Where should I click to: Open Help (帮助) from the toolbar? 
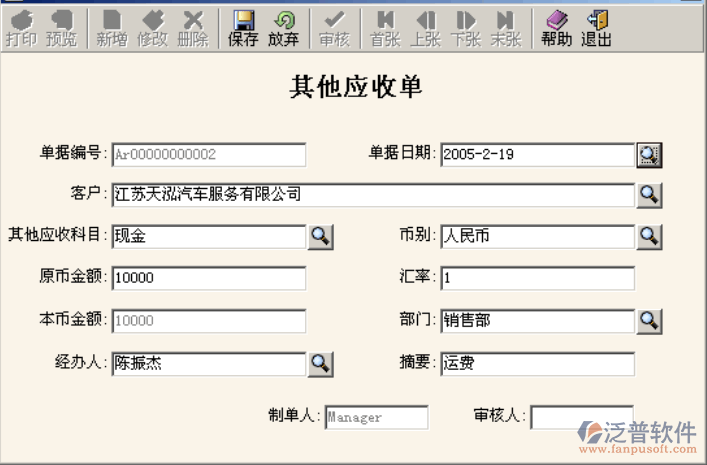(x=556, y=29)
